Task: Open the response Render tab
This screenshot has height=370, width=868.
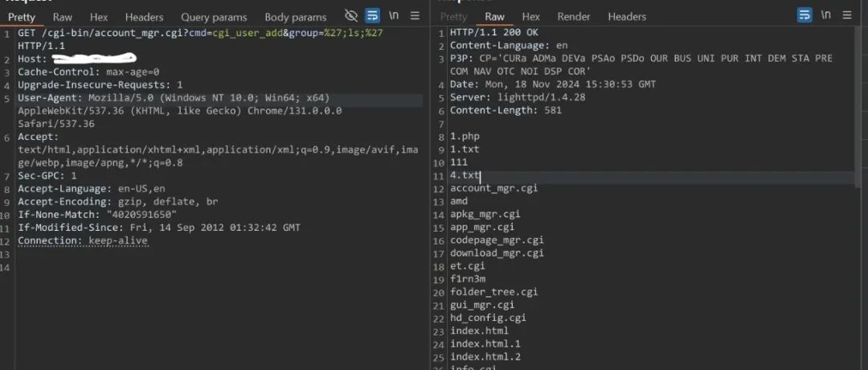Action: point(574,17)
